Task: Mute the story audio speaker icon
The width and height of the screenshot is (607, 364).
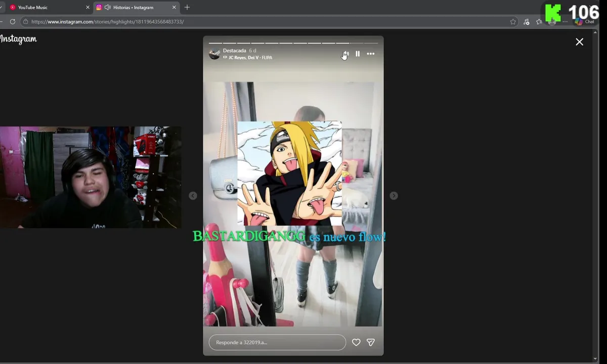Action: [345, 54]
